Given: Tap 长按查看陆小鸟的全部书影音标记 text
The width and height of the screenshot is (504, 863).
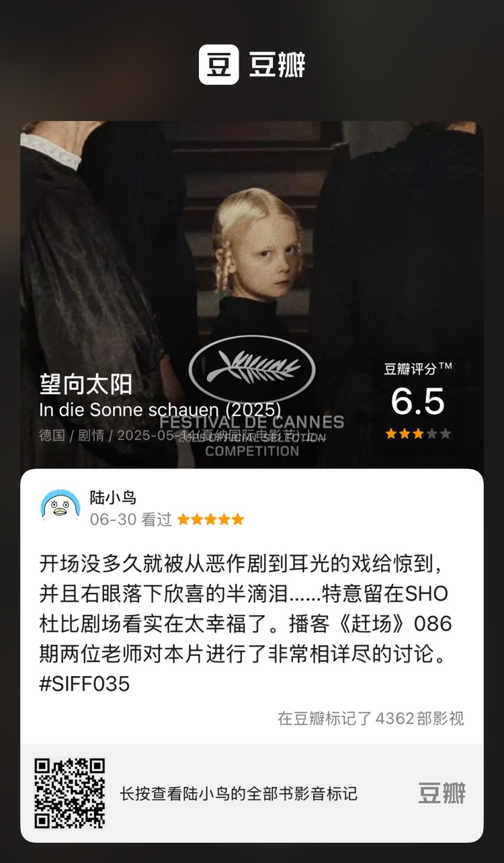Looking at the screenshot, I should pos(239,794).
